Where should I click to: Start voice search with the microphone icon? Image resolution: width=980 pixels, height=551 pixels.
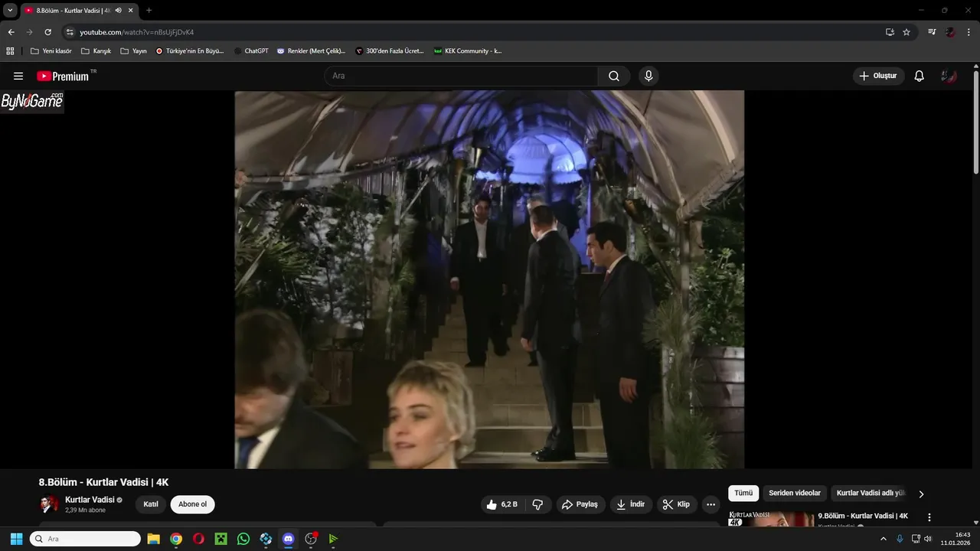[648, 76]
